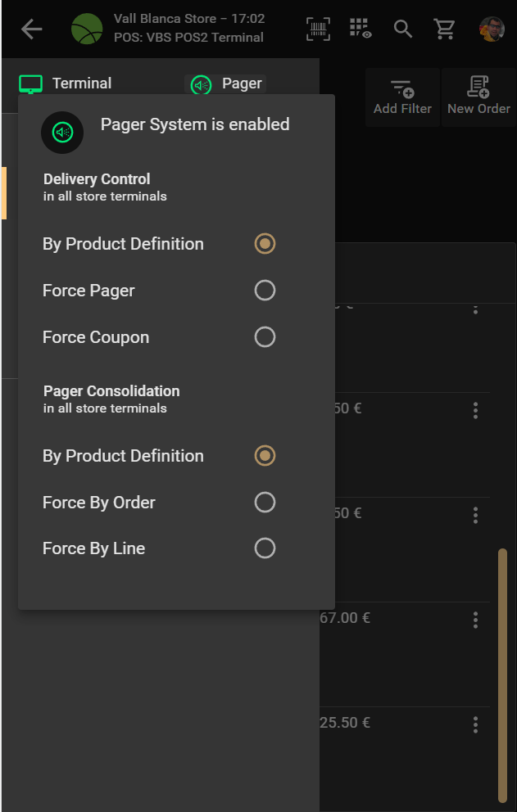Viewport: 517px width, 812px height.
Task: Click the New Order button
Action: [478, 97]
